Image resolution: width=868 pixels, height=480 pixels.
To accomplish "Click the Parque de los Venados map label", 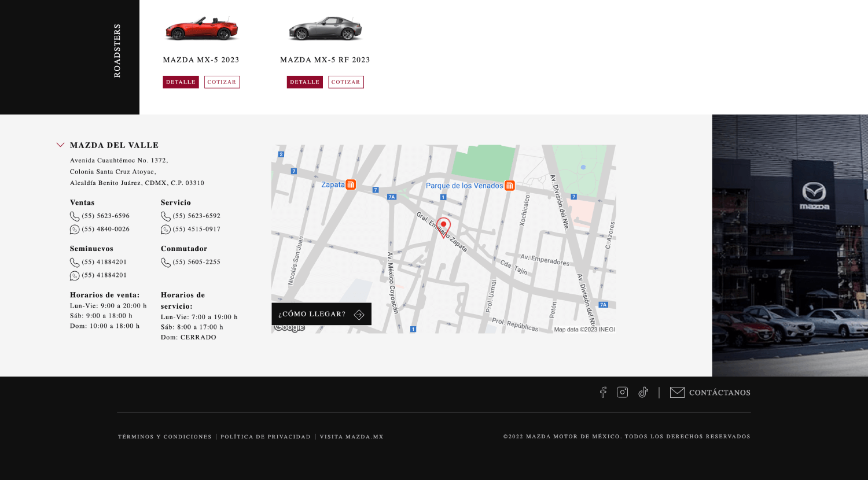I will click(465, 186).
